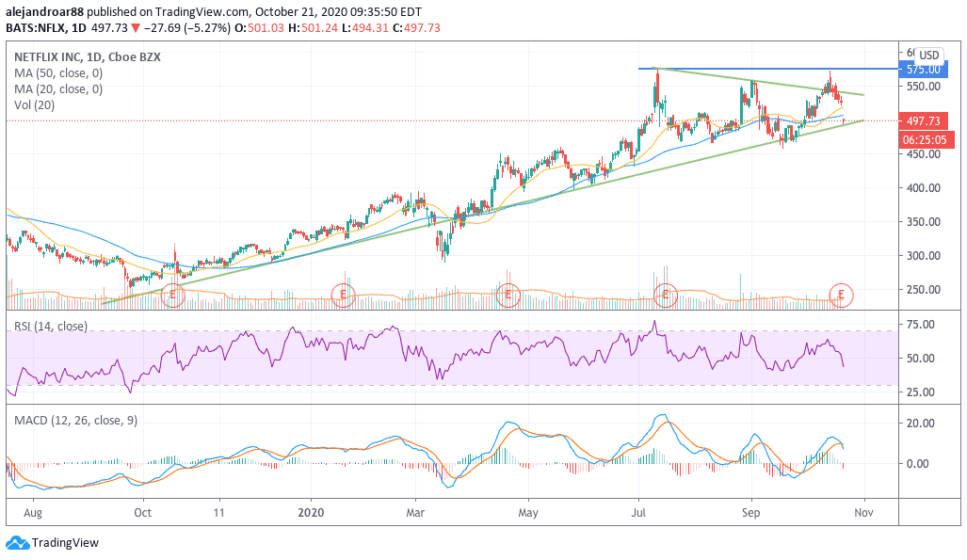Select the blue horizontal resistance line at 575
The image size is (967, 560).
pos(767,69)
